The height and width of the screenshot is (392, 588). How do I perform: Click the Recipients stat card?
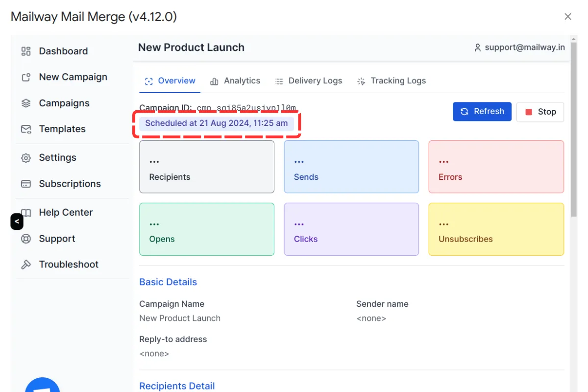click(x=206, y=167)
